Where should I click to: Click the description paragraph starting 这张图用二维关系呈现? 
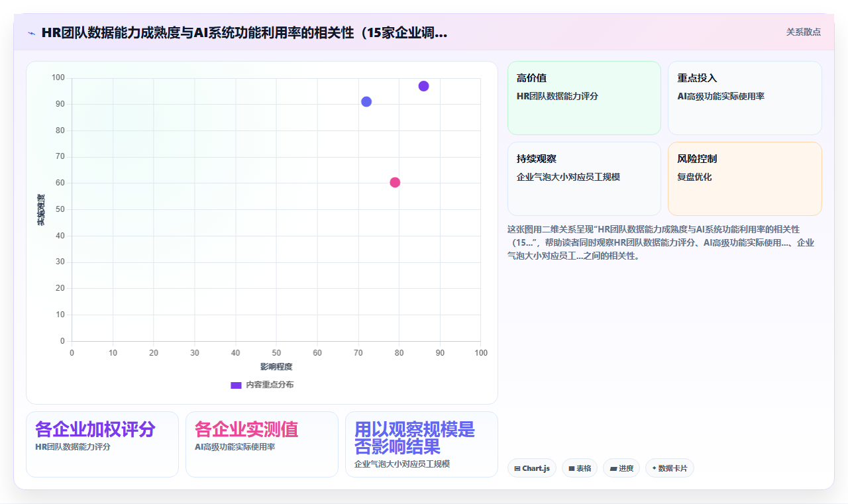point(661,242)
